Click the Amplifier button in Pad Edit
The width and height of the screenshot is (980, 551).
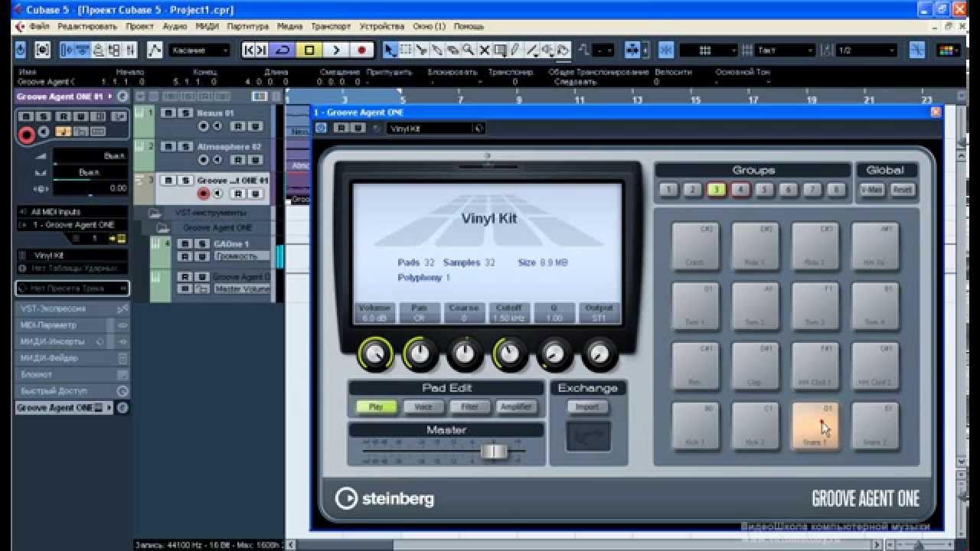[516, 407]
